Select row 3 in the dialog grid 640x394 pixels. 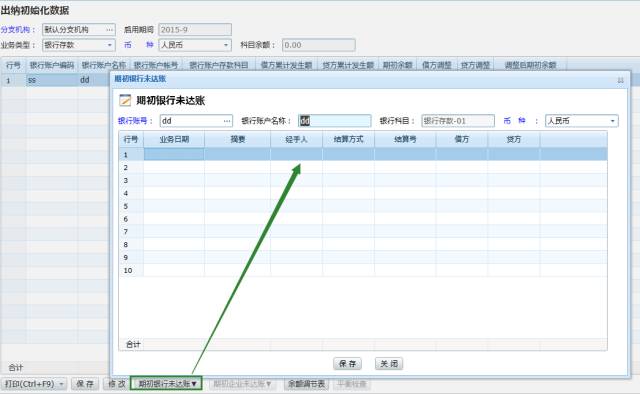(x=363, y=180)
